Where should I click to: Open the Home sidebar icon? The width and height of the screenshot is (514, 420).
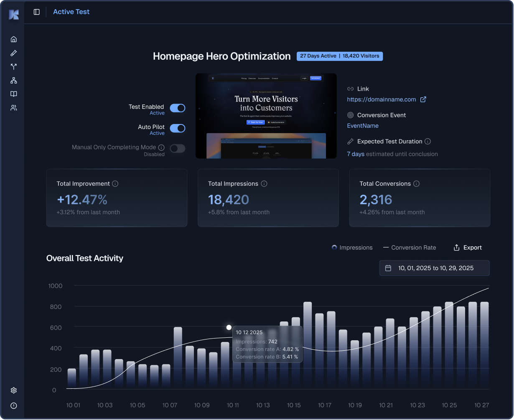[x=13, y=39]
